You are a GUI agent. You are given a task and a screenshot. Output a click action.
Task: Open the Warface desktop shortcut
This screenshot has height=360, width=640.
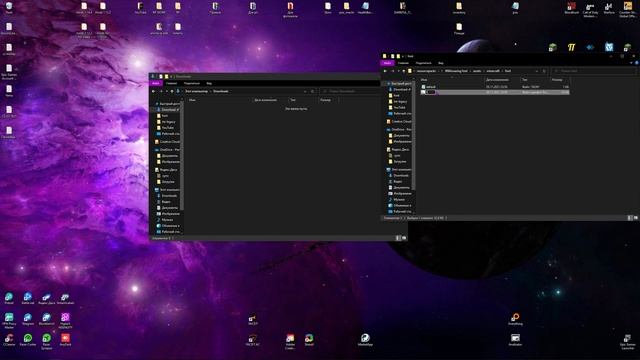click(609, 8)
